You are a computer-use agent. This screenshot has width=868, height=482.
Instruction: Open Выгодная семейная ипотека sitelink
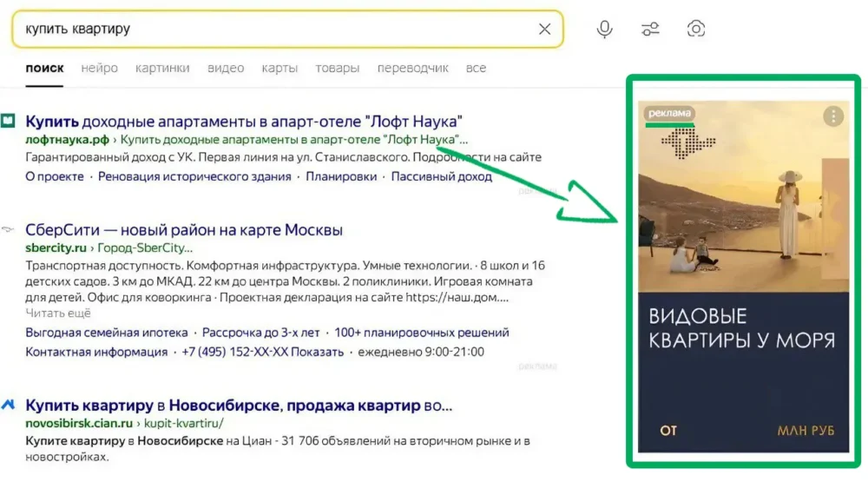coord(106,333)
